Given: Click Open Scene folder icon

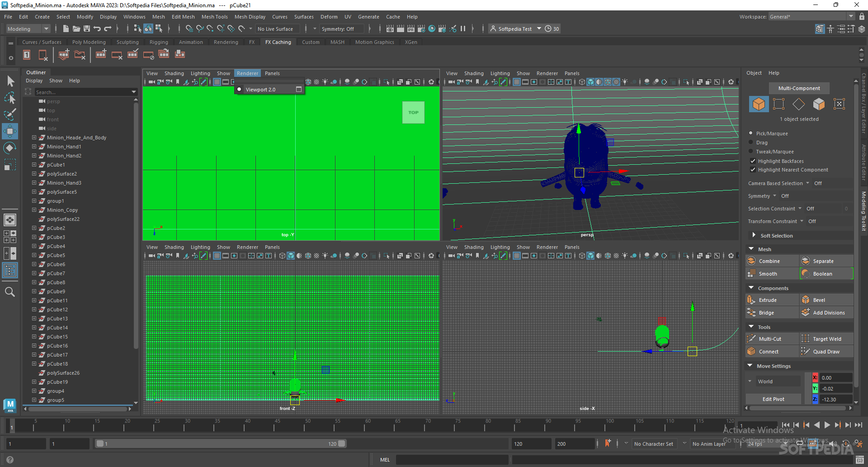Looking at the screenshot, I should (76, 29).
